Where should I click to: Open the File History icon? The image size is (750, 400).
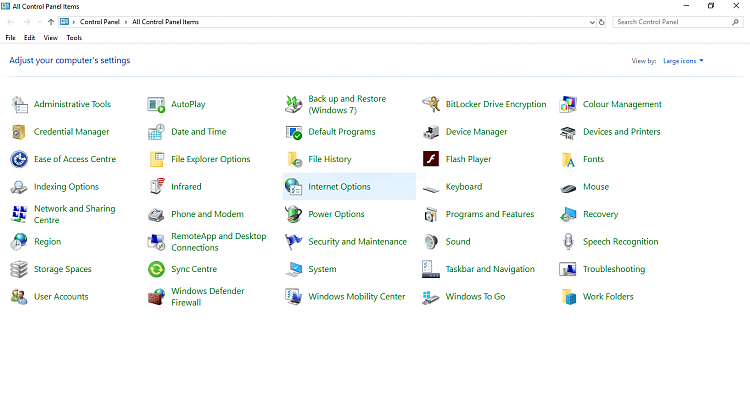point(294,159)
